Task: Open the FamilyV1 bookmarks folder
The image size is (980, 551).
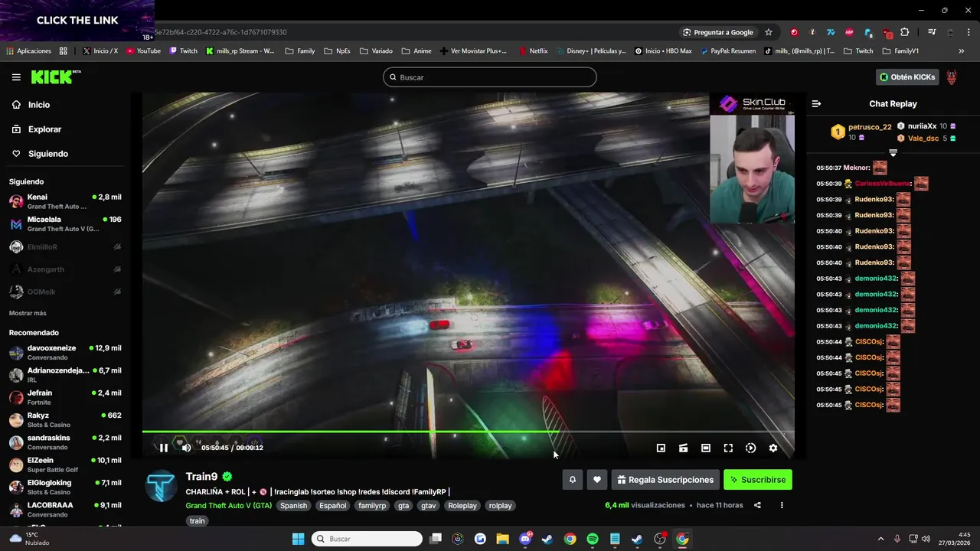Action: point(900,51)
